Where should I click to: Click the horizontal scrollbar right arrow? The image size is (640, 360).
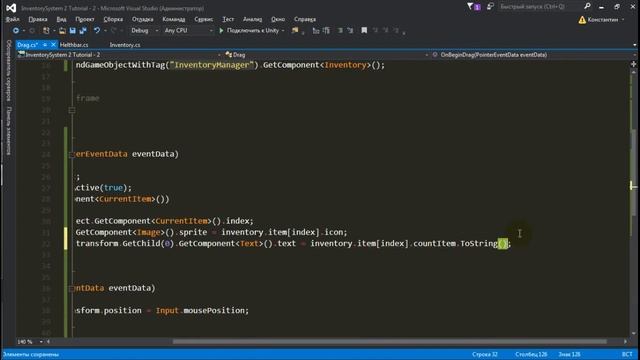pyautogui.click(x=625, y=342)
